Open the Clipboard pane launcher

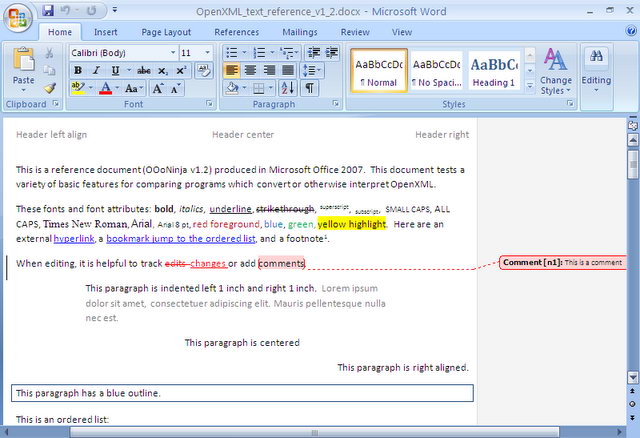[56, 104]
